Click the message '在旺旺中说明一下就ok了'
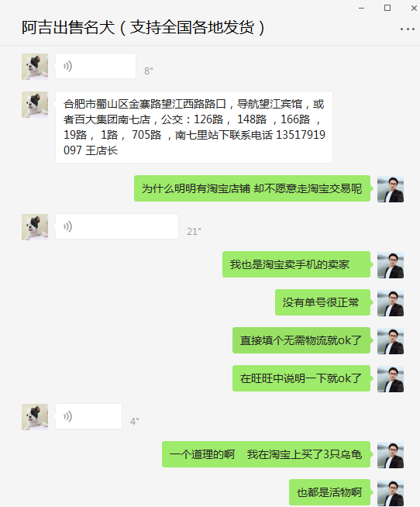 pos(301,378)
